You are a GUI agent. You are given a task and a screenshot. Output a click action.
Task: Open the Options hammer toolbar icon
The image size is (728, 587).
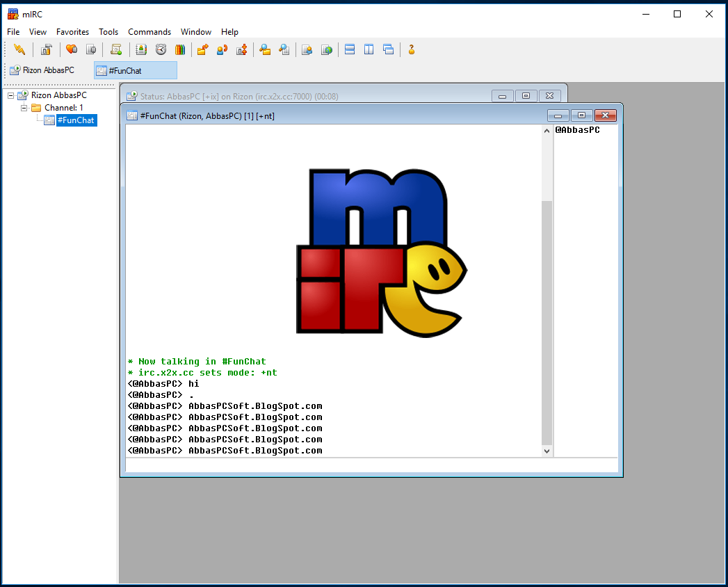(47, 49)
